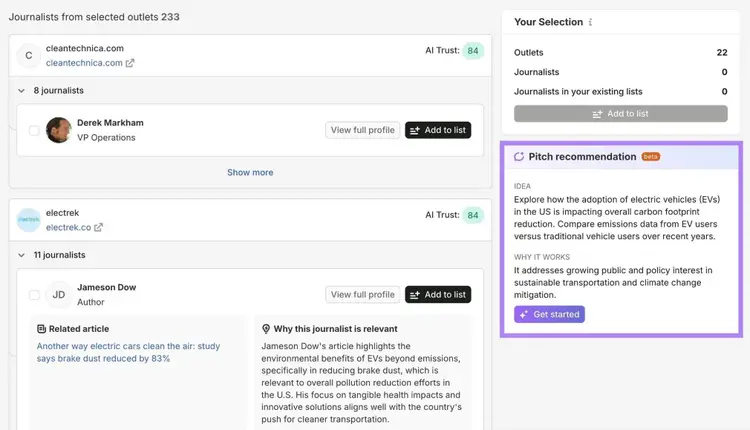
Task: Click the electrek outlet logo
Action: click(x=29, y=220)
